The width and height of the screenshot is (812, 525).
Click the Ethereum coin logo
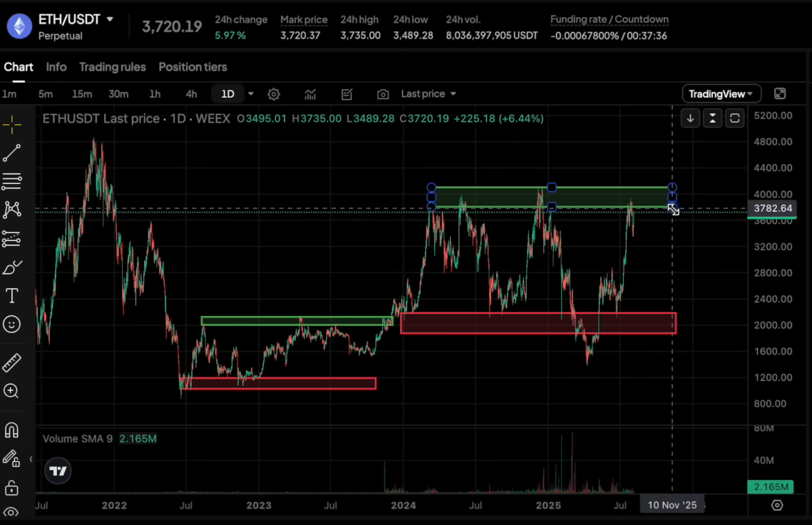click(19, 26)
